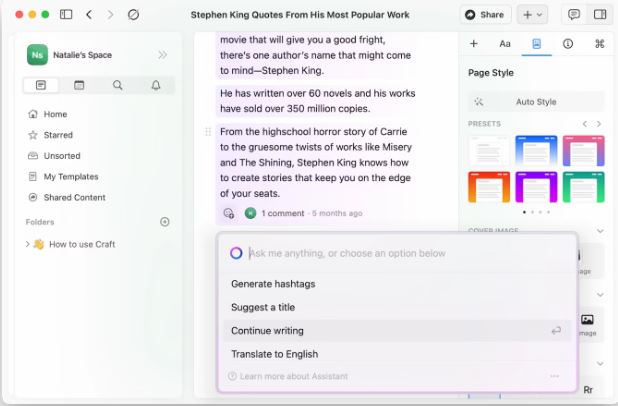Select the Aa text format tab

coord(505,44)
